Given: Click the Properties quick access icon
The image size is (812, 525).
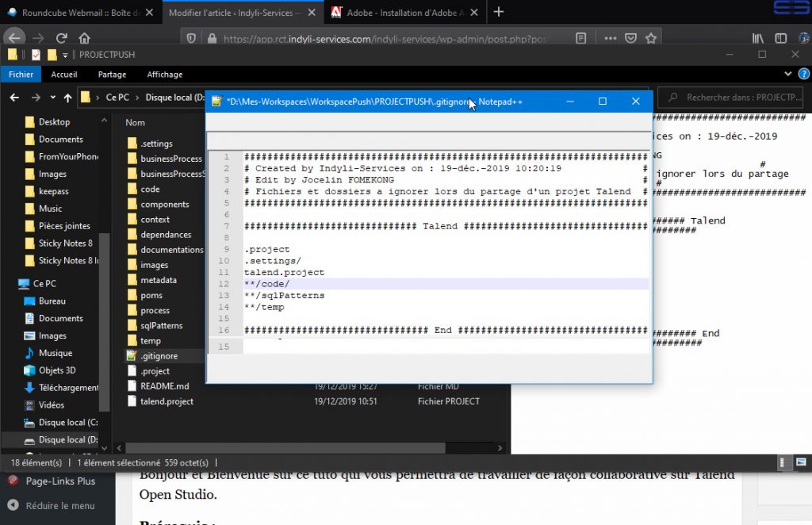Looking at the screenshot, I should click(36, 55).
